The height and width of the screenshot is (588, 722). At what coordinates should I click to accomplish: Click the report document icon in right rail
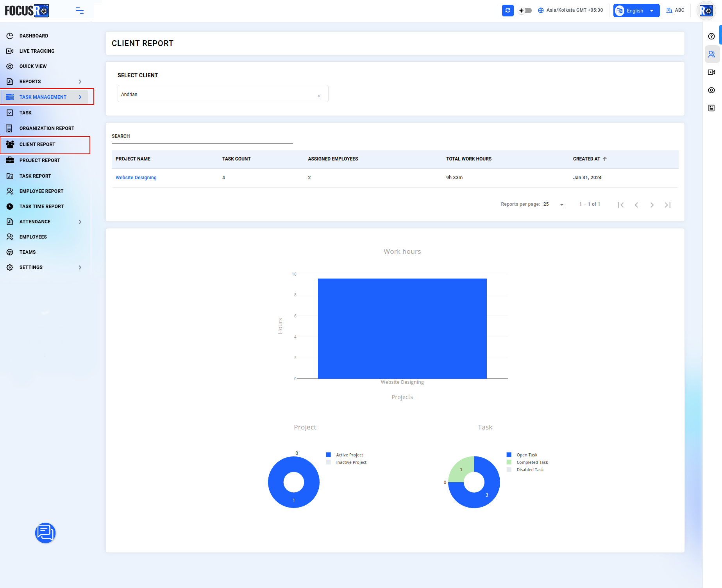(711, 108)
